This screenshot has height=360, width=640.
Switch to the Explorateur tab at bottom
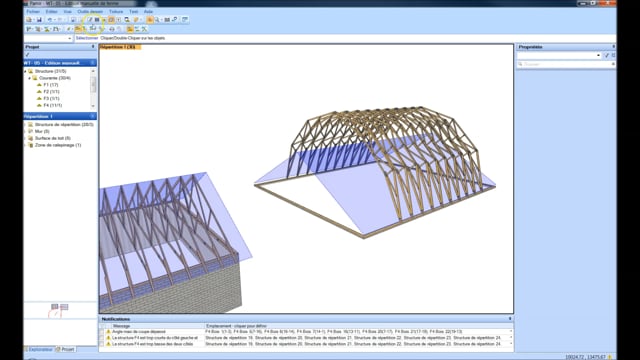[38, 349]
